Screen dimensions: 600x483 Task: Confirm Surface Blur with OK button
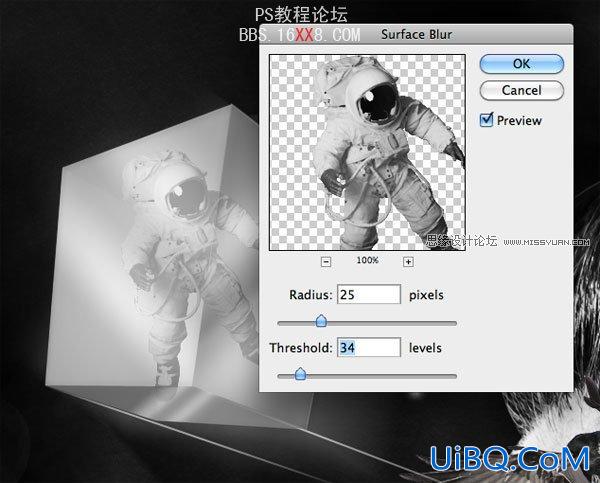coord(522,64)
